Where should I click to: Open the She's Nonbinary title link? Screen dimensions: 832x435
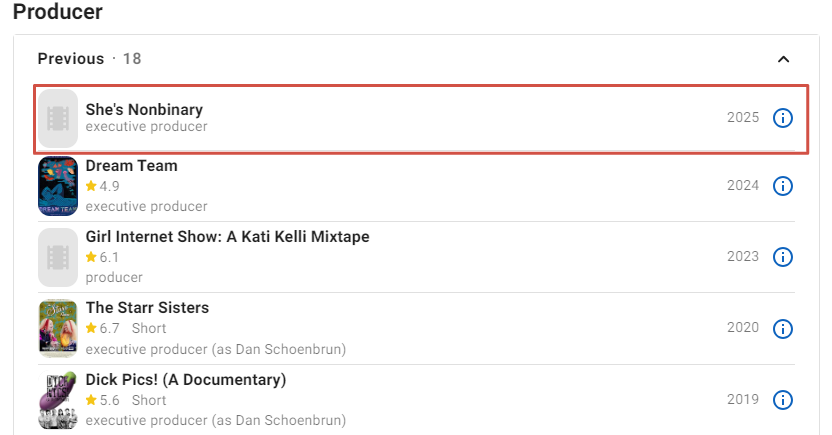144,109
